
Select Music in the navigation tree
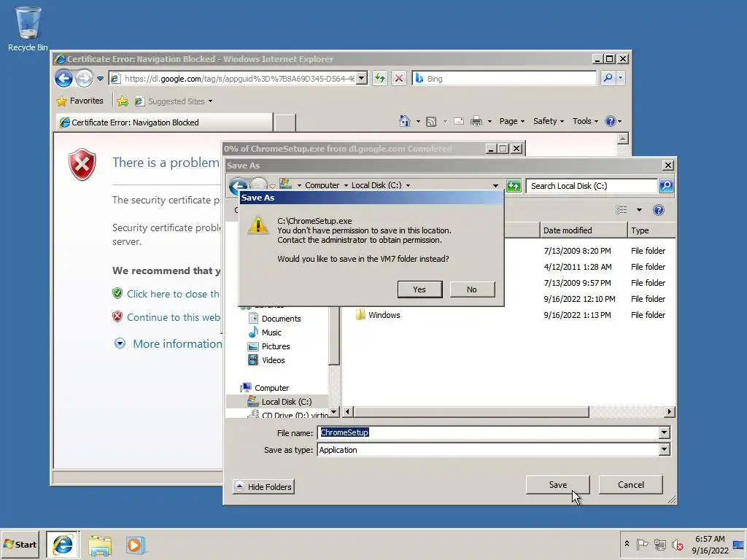tap(271, 332)
